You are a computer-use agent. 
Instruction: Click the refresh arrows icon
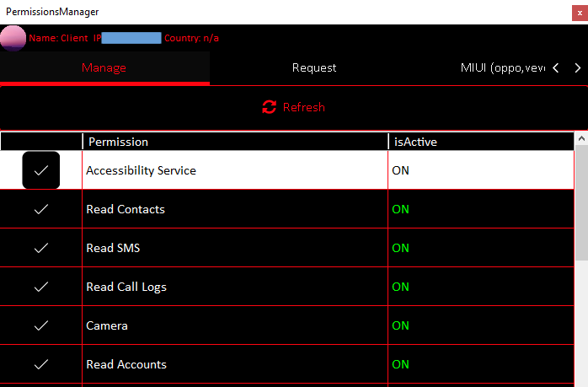(269, 107)
